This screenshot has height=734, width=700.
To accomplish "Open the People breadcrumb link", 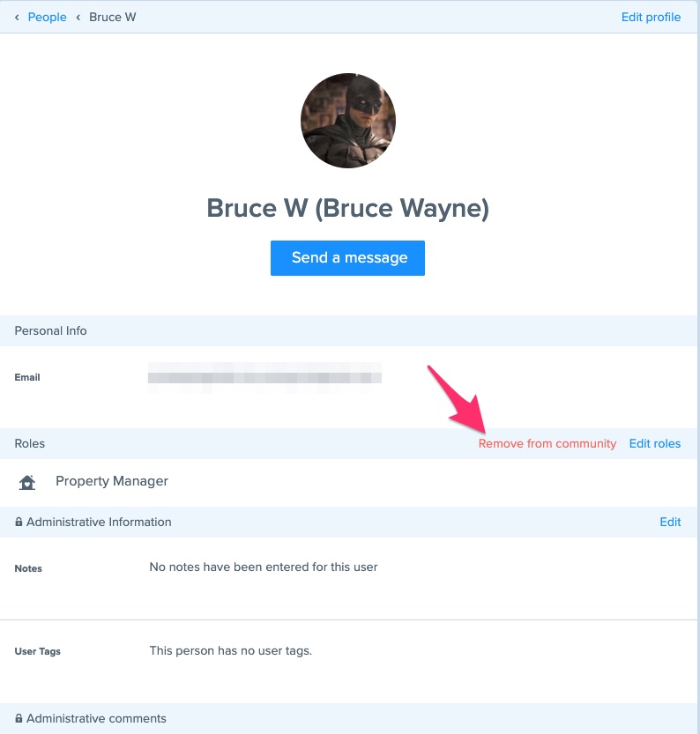I will coord(48,18).
